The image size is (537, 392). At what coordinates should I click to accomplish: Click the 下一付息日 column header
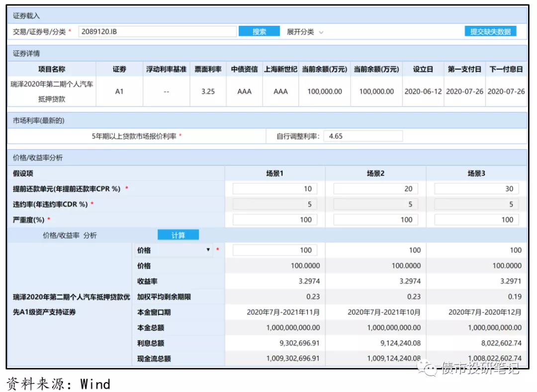pyautogui.click(x=506, y=69)
